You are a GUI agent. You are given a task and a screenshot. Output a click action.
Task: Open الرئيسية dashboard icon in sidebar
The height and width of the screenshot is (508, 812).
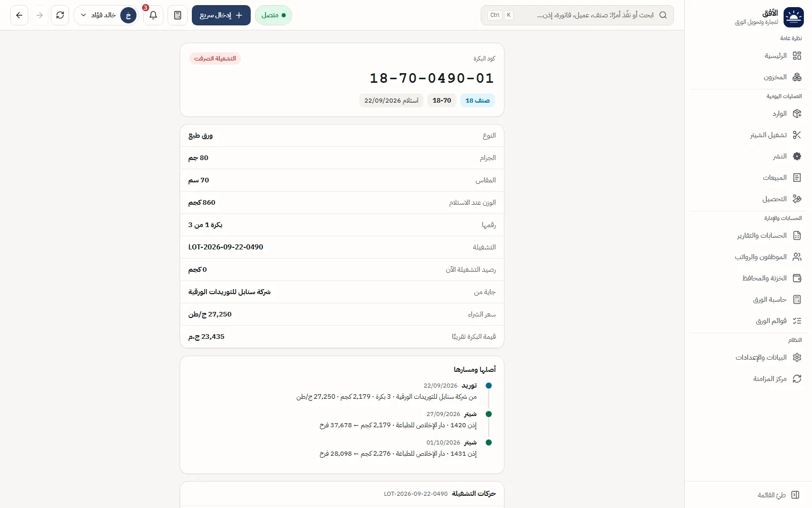pos(797,56)
